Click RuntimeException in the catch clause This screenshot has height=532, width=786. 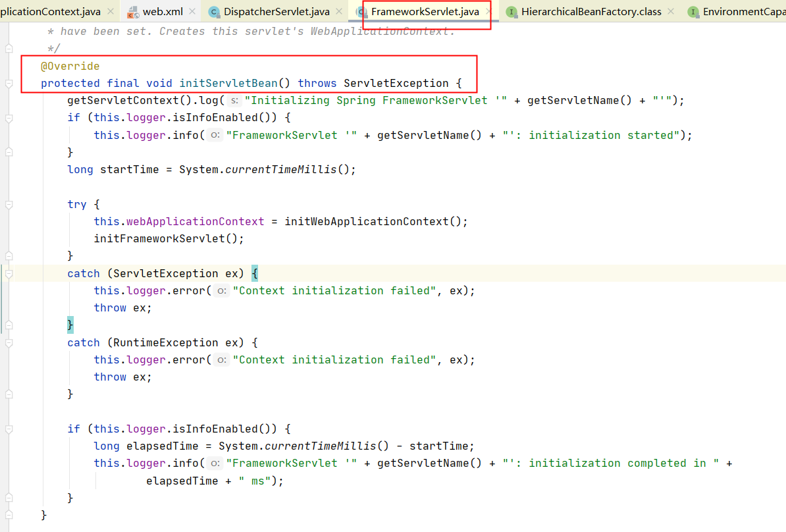pyautogui.click(x=165, y=343)
